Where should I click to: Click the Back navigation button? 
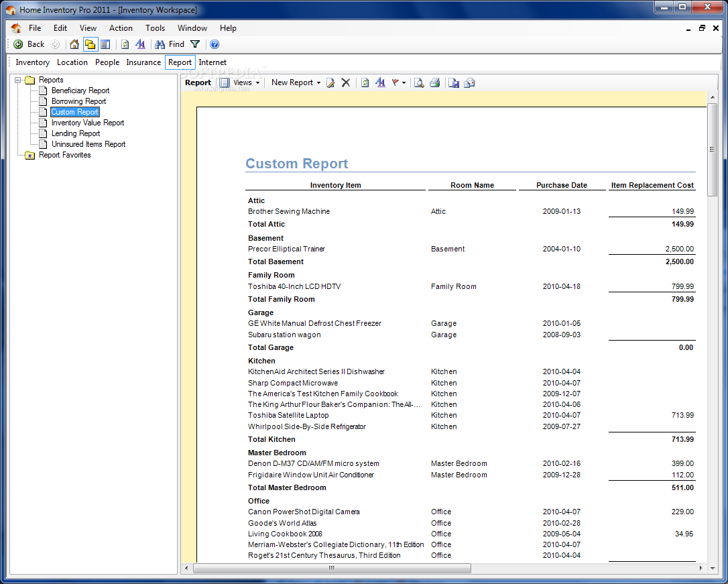(29, 44)
